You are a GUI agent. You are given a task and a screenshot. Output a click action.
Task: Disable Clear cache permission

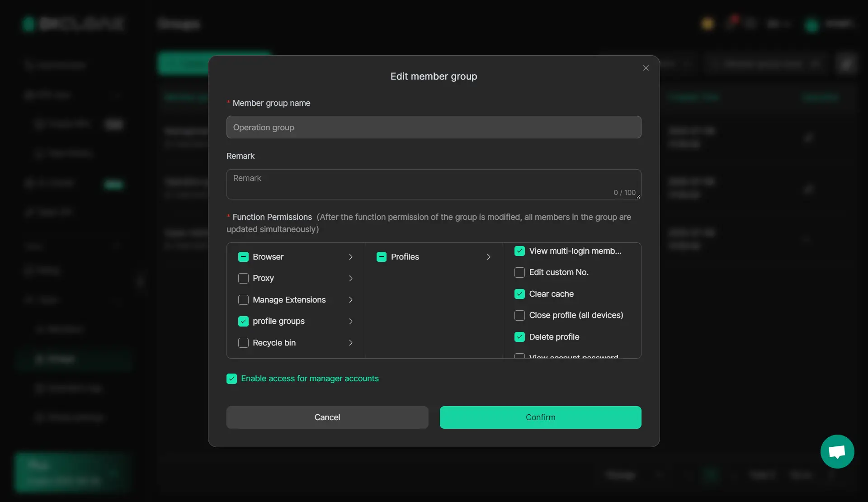519,294
